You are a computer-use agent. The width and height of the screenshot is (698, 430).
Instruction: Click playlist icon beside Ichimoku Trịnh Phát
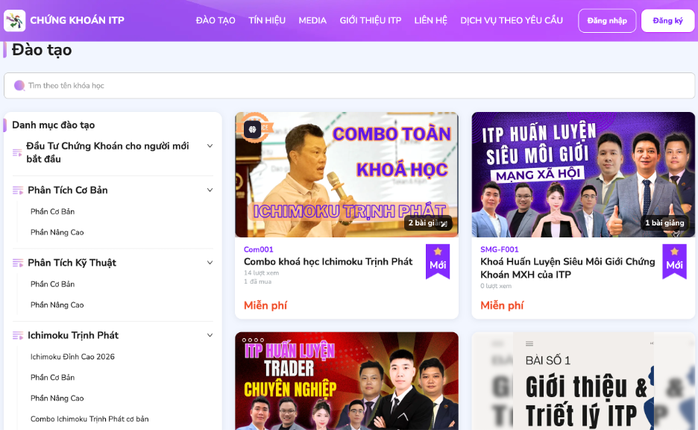[x=17, y=336]
